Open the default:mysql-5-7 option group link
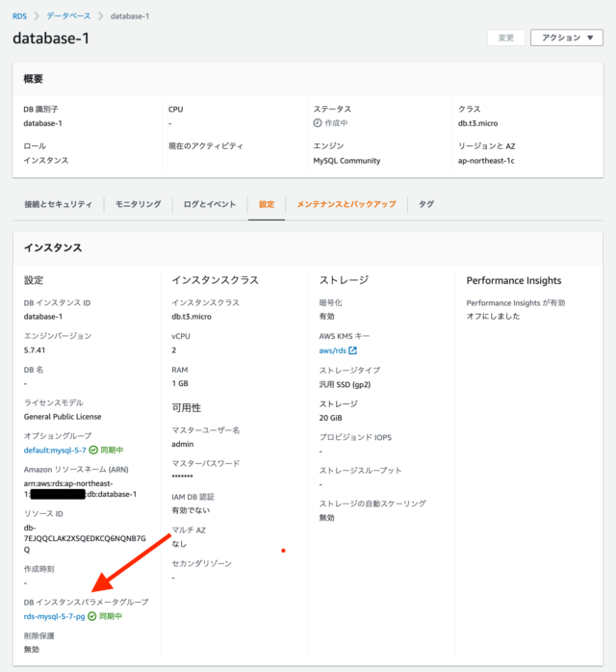The image size is (616, 672). 55,451
